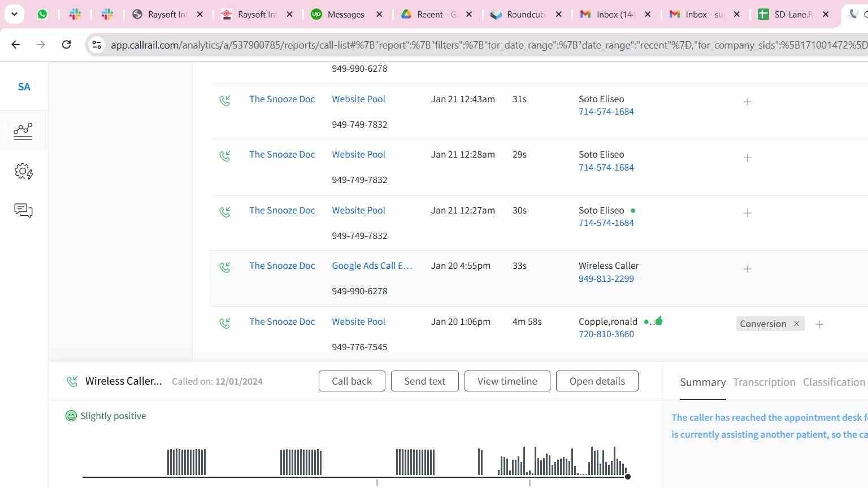Seek to first waveform burst in recording
The width and height of the screenshot is (868, 488).
click(186, 462)
